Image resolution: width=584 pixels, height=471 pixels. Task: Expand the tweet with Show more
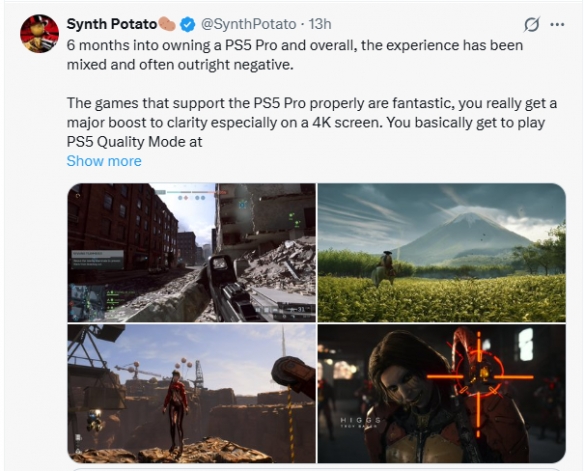coord(104,161)
